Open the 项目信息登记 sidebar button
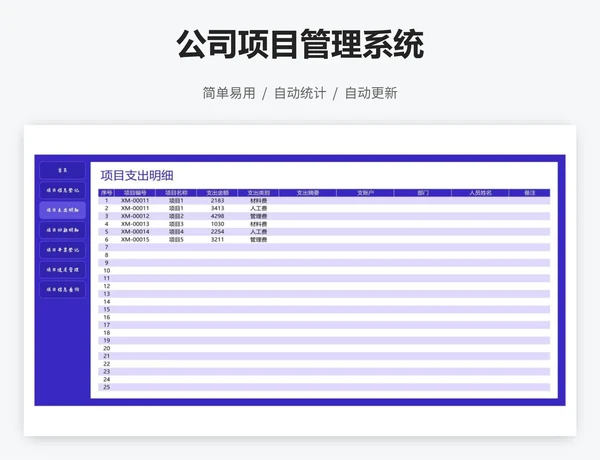The height and width of the screenshot is (460, 600). point(62,190)
